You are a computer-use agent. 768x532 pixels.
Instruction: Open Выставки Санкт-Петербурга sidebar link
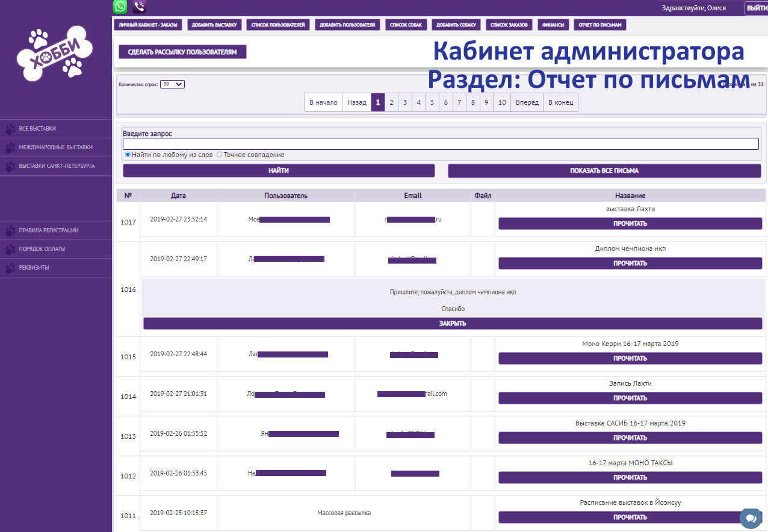point(56,166)
